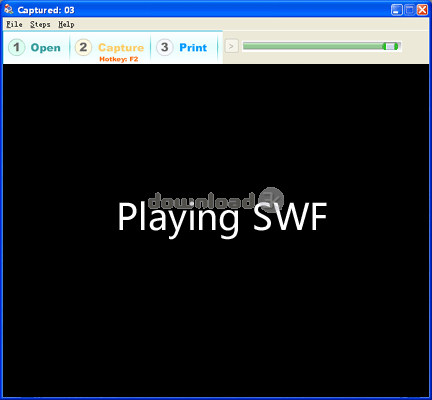The height and width of the screenshot is (400, 432).
Task: Click the Hotkey: F2 hint text
Action: tap(119, 59)
